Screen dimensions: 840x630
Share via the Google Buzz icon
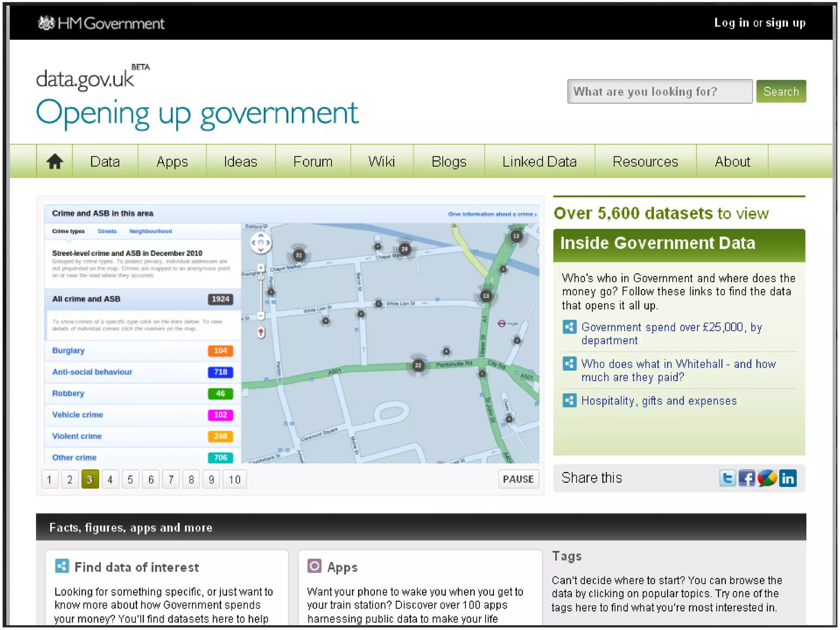coord(767,478)
